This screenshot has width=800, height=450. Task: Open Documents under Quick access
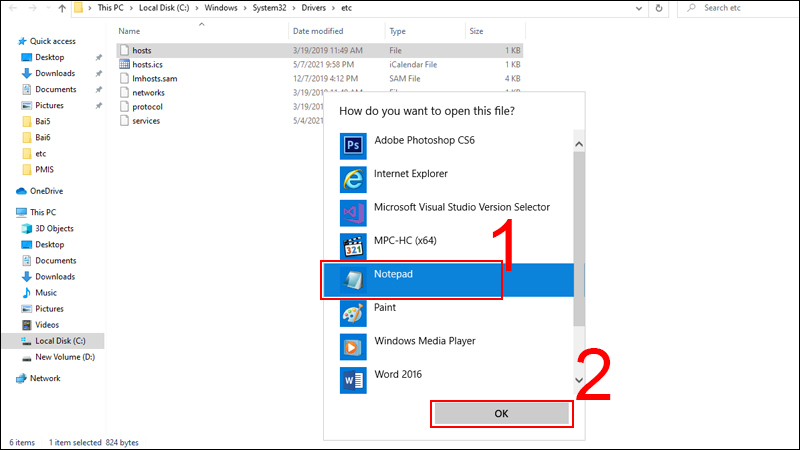56,89
